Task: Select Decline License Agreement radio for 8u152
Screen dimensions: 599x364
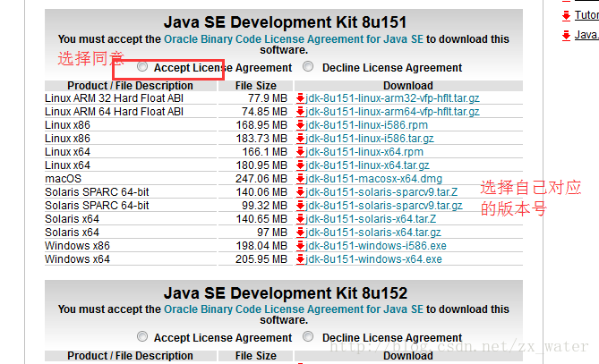Action: tap(308, 336)
